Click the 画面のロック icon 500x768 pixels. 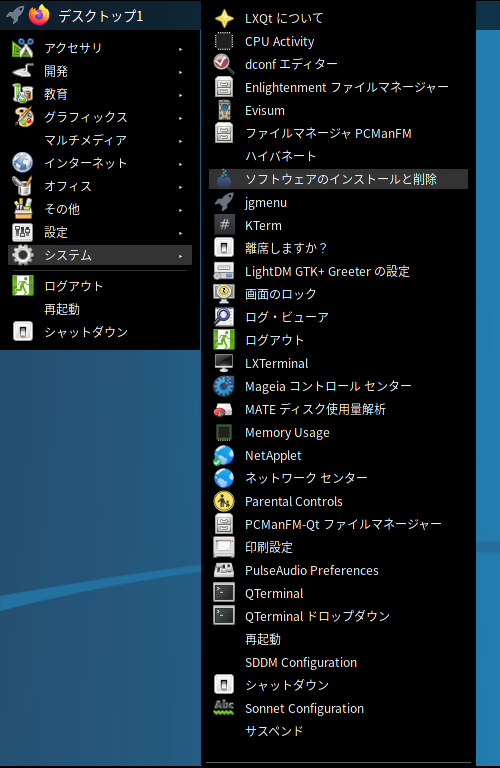tap(224, 294)
